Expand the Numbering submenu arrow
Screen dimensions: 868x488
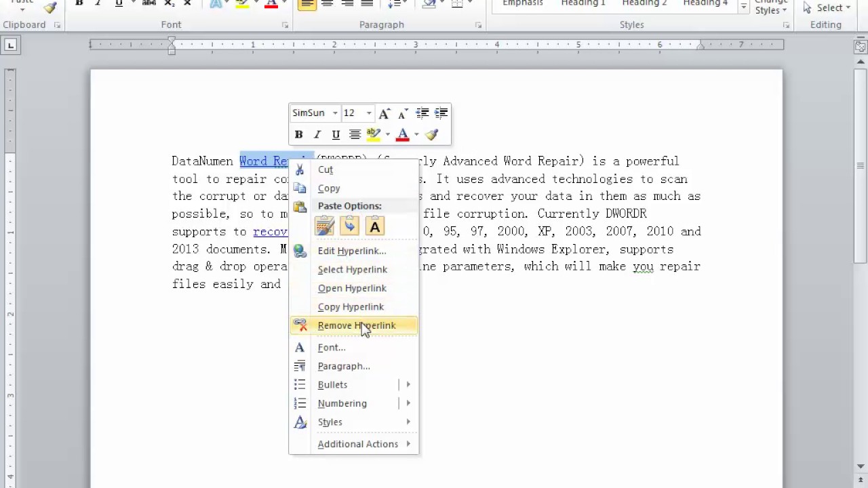click(408, 403)
